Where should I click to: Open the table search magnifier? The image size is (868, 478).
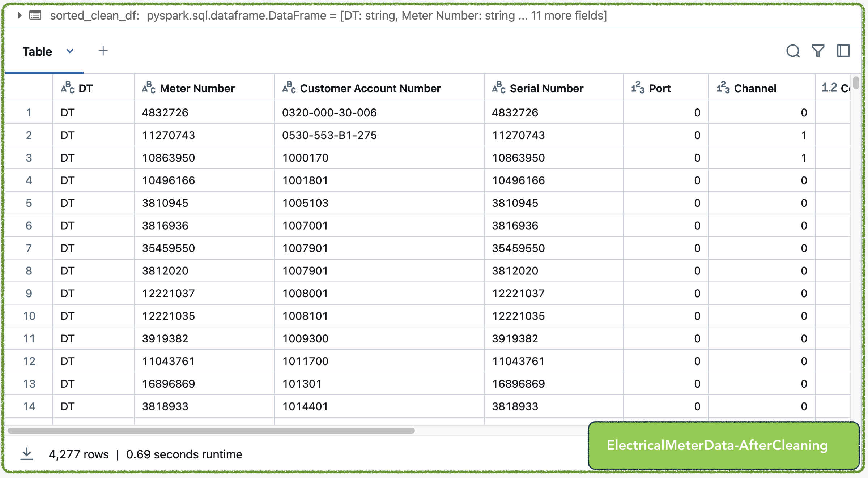point(793,51)
